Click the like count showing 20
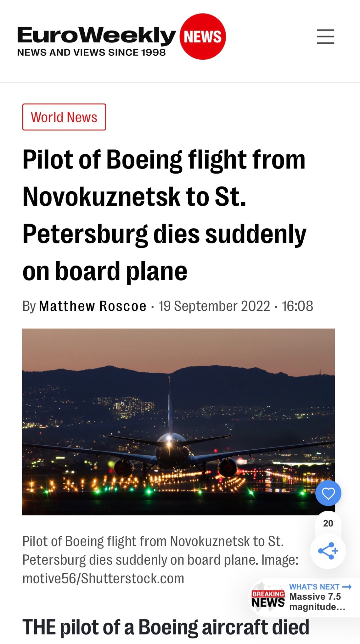This screenshot has width=360, height=644. [328, 523]
